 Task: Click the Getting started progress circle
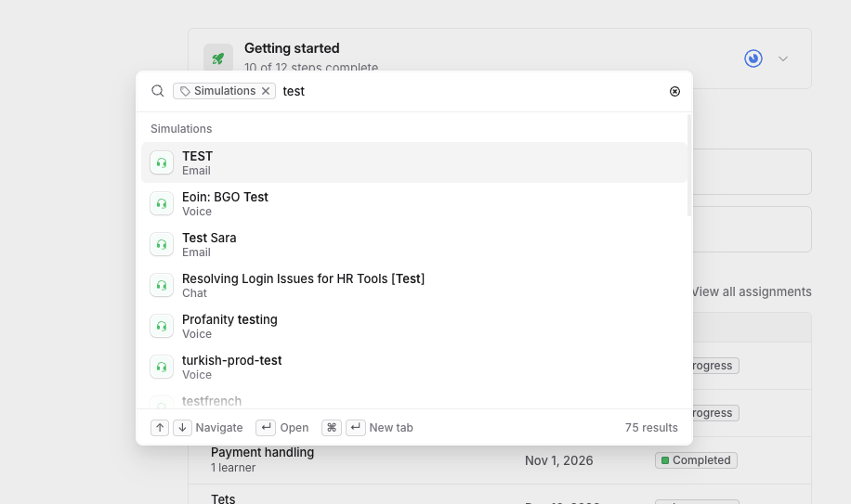click(x=753, y=58)
